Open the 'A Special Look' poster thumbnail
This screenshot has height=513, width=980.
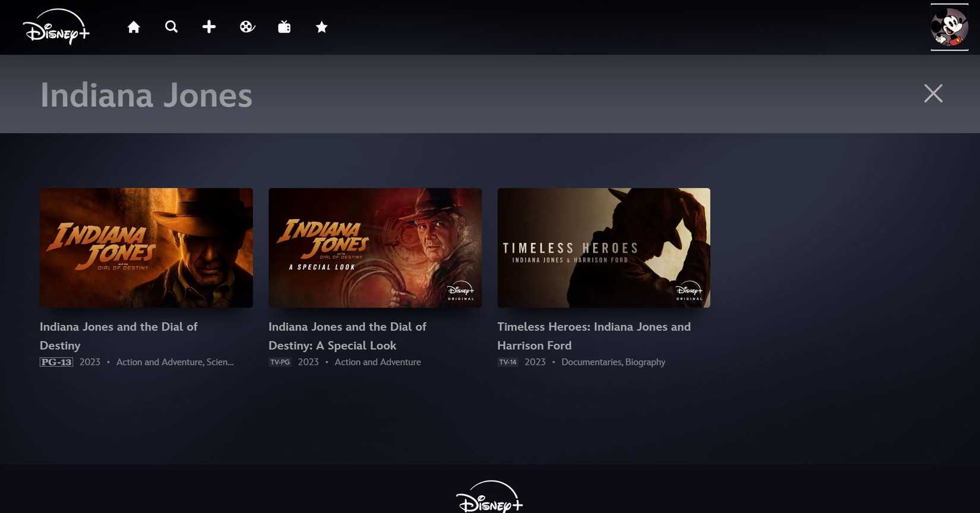[375, 248]
